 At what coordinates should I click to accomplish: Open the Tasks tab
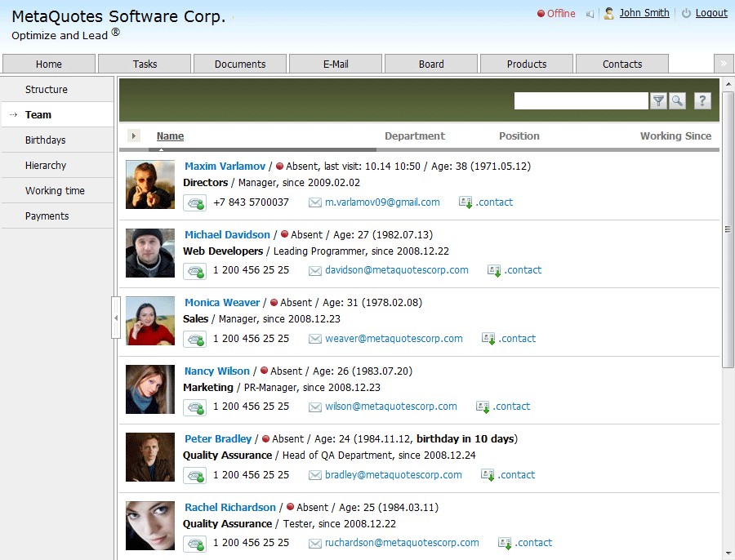click(x=145, y=64)
